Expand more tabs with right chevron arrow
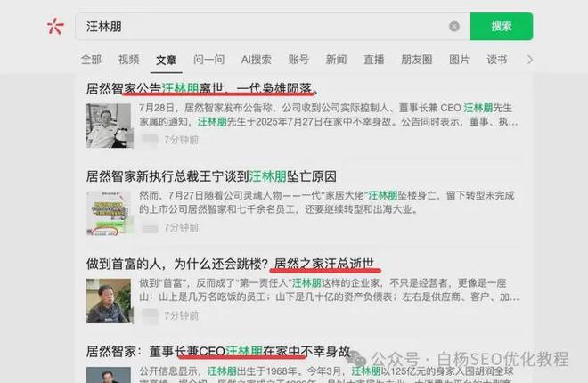The width and height of the screenshot is (588, 383). coord(530,60)
